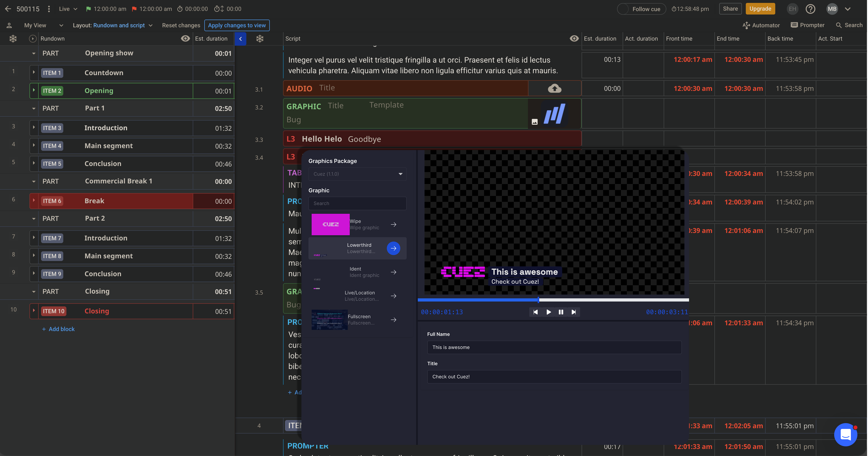
Task: Open the three-dot menu next to 500115
Action: [x=49, y=9]
